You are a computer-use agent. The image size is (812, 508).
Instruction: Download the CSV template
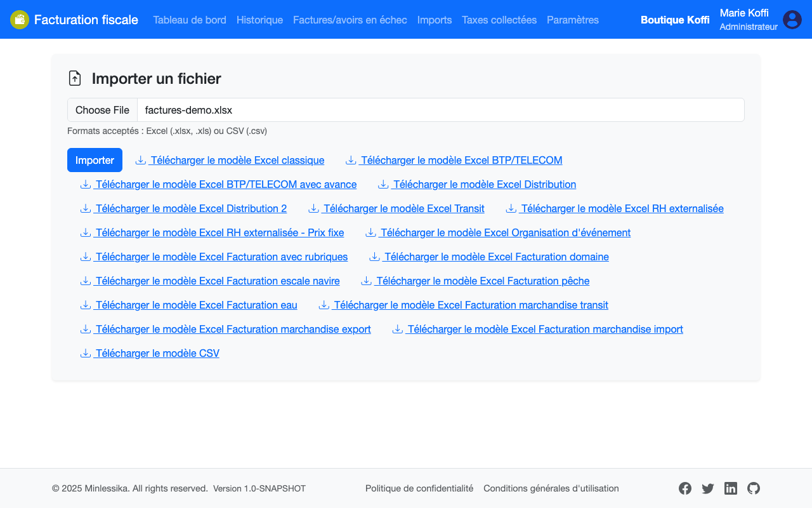point(150,353)
